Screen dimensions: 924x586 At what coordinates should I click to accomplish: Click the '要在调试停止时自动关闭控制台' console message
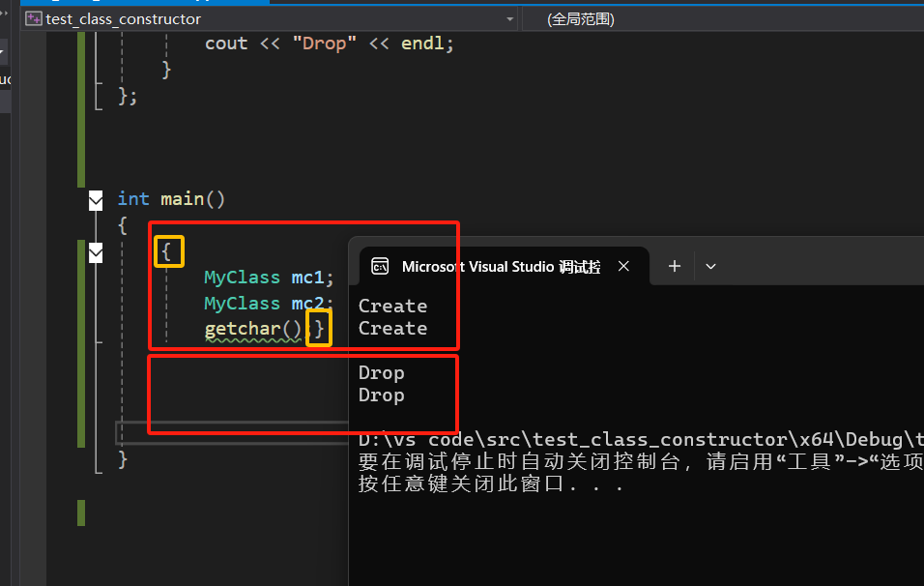641,461
